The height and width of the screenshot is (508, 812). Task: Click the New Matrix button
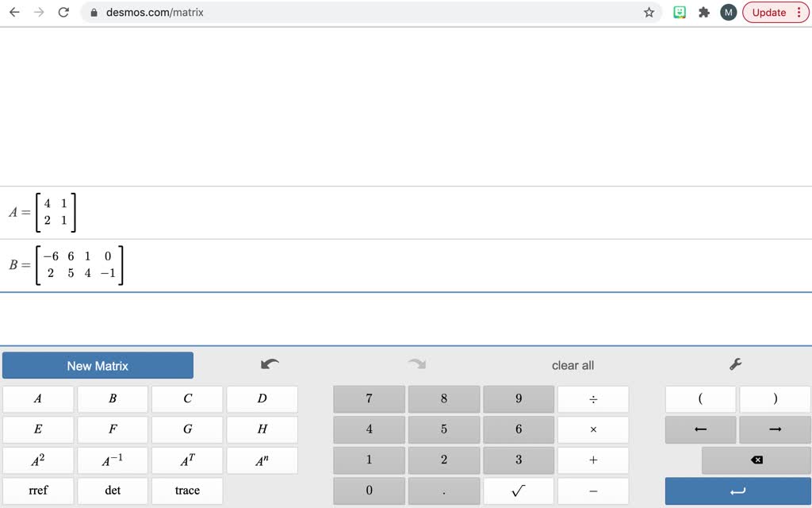(x=98, y=365)
